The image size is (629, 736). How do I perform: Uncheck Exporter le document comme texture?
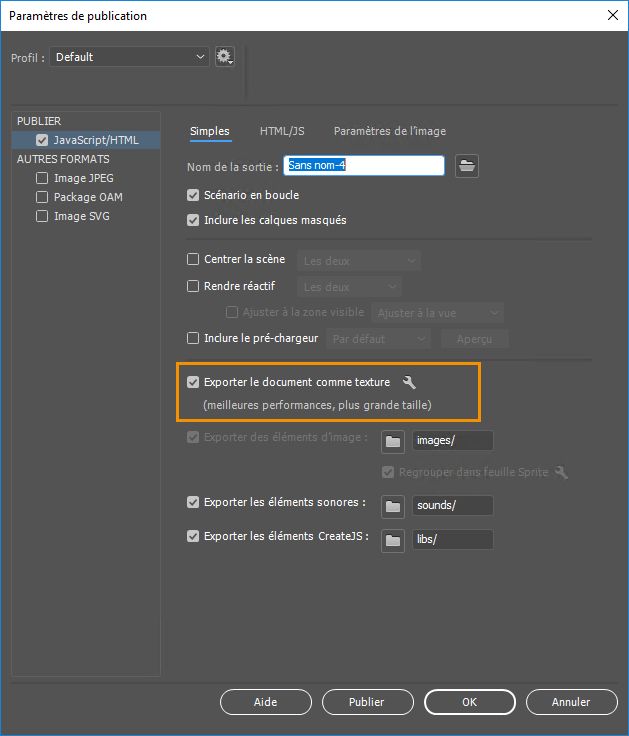coord(193,382)
